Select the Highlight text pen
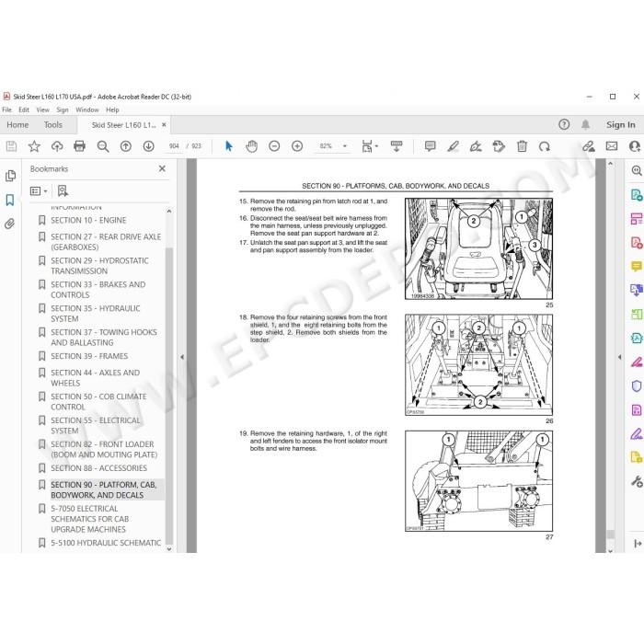Viewport: 644px width, 644px height. point(453,146)
